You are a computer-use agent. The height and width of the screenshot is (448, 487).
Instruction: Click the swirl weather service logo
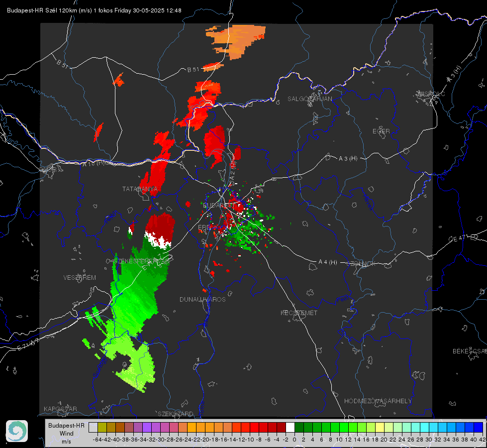17,431
